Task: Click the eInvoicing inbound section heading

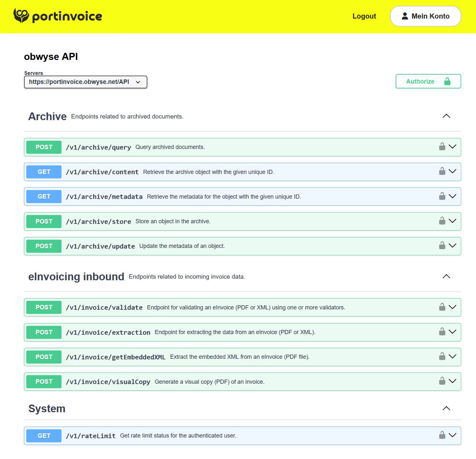Action: click(x=76, y=276)
